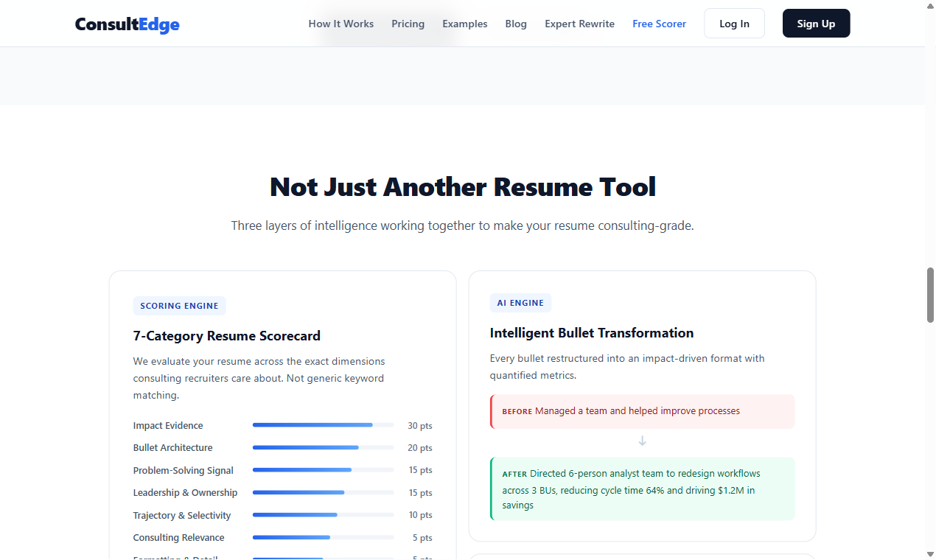Screen dimensions: 936x560
Task: Click the Bullet Architecture progress bar
Action: [323, 447]
